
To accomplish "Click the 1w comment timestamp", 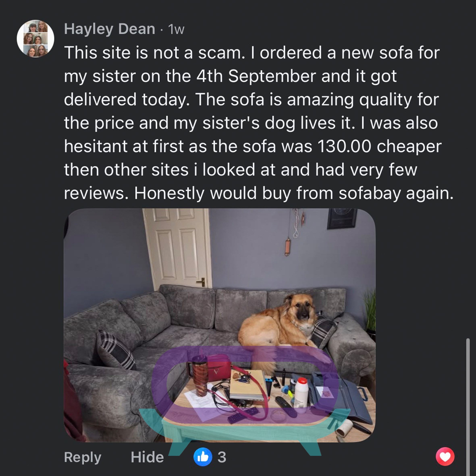I will 176,30.
